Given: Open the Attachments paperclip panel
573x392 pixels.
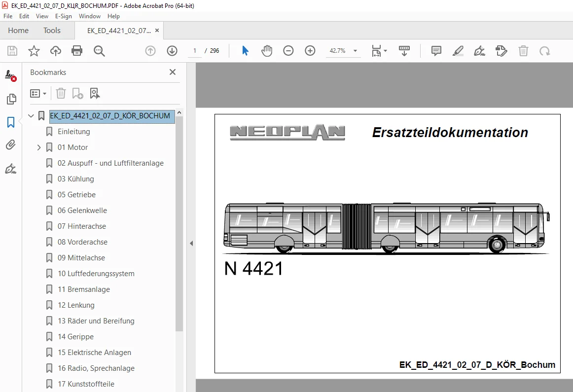Looking at the screenshot, I should (x=10, y=145).
